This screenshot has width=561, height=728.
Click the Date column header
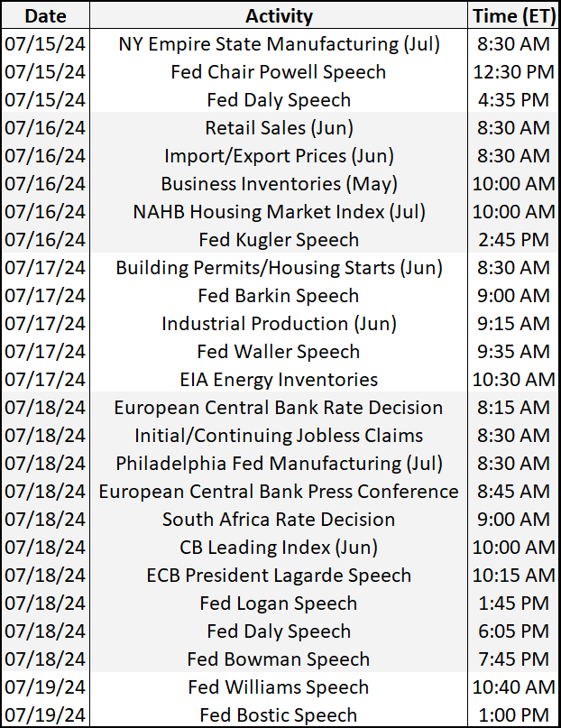pos(45,16)
